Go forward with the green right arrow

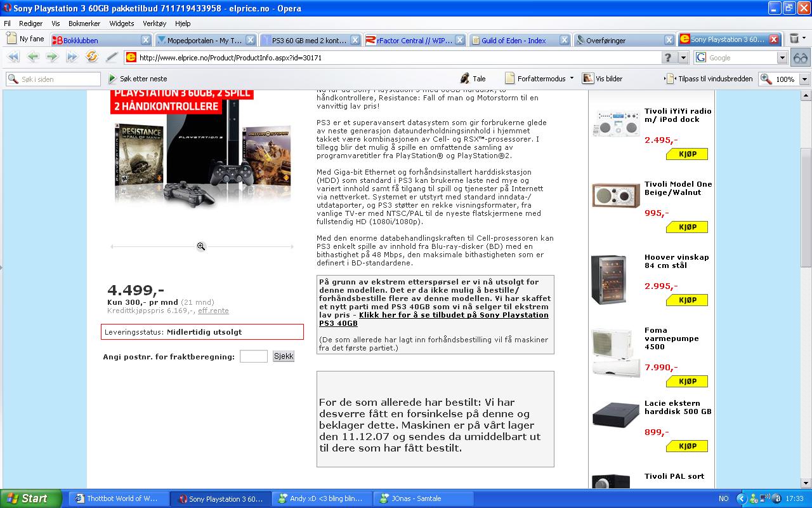click(52, 57)
